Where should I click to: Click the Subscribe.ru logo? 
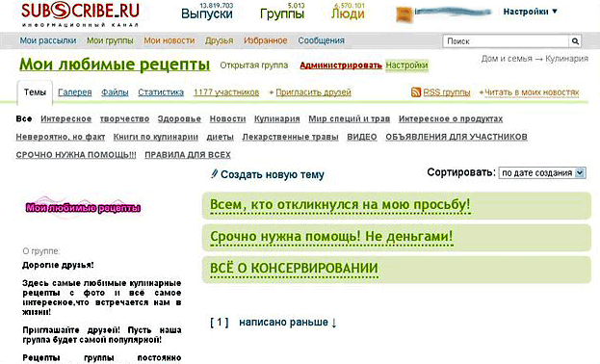[80, 14]
